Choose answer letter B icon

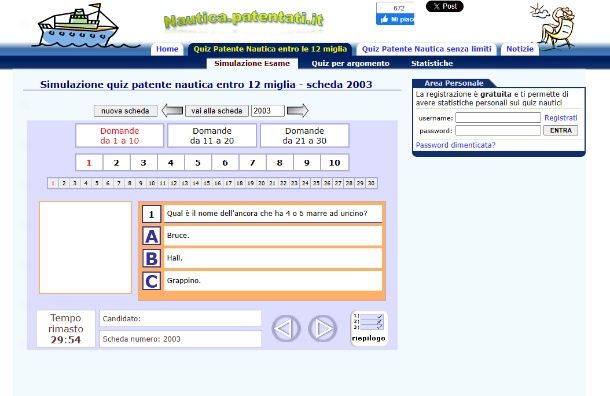(x=151, y=259)
